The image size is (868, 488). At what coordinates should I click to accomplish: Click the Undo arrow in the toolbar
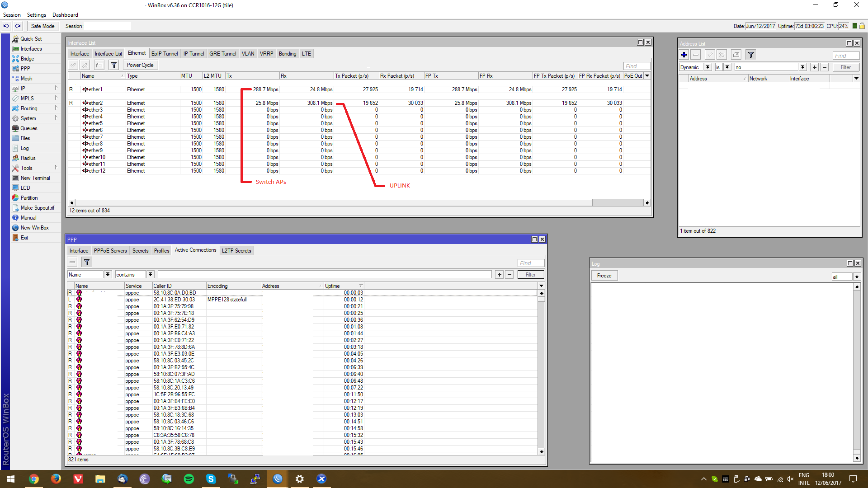(6, 26)
